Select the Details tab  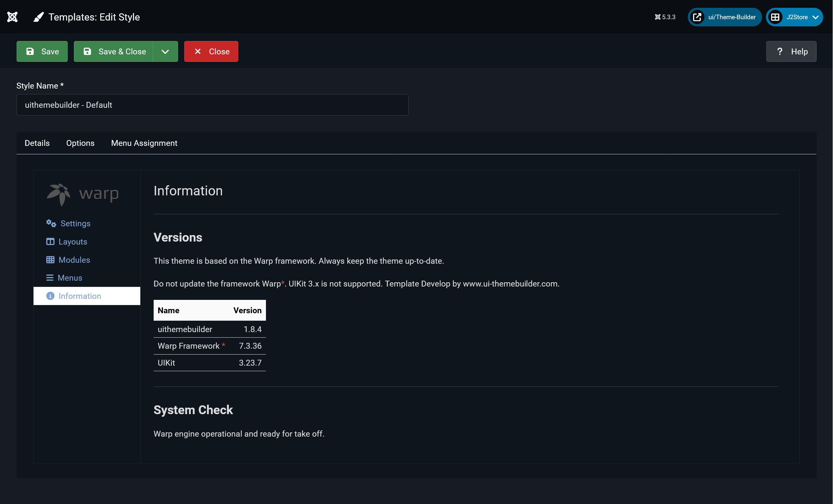click(x=37, y=143)
